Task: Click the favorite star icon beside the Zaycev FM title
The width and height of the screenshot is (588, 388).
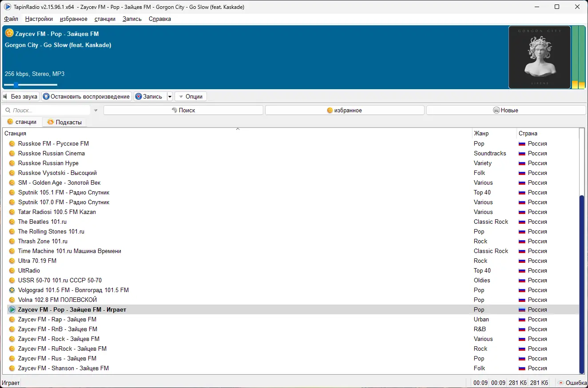Action: pyautogui.click(x=9, y=33)
